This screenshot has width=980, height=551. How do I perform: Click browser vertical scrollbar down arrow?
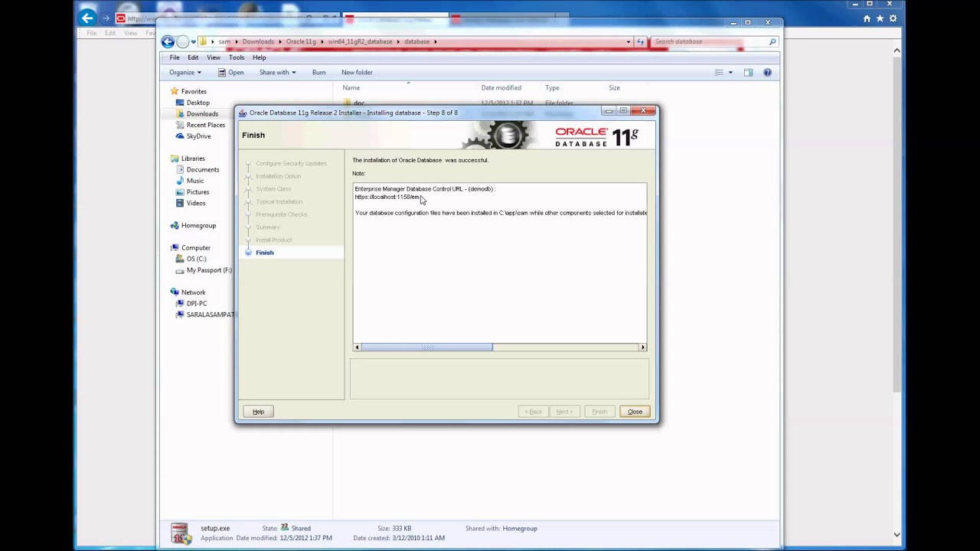[x=897, y=534]
